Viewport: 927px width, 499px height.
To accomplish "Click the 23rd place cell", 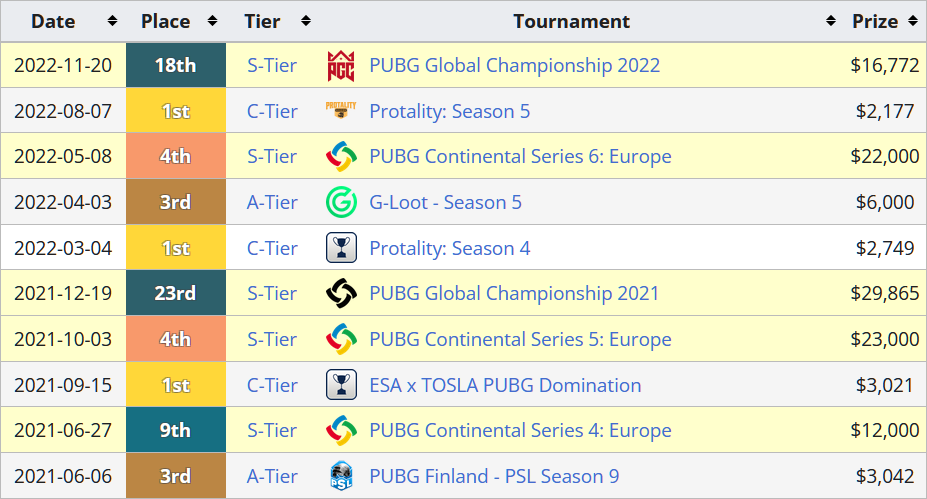I will pyautogui.click(x=176, y=294).
